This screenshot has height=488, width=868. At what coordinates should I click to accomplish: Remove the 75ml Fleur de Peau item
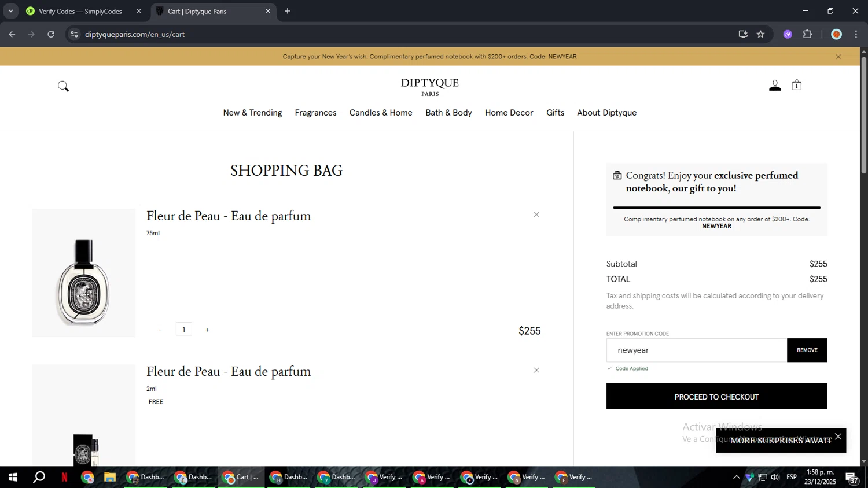point(536,215)
